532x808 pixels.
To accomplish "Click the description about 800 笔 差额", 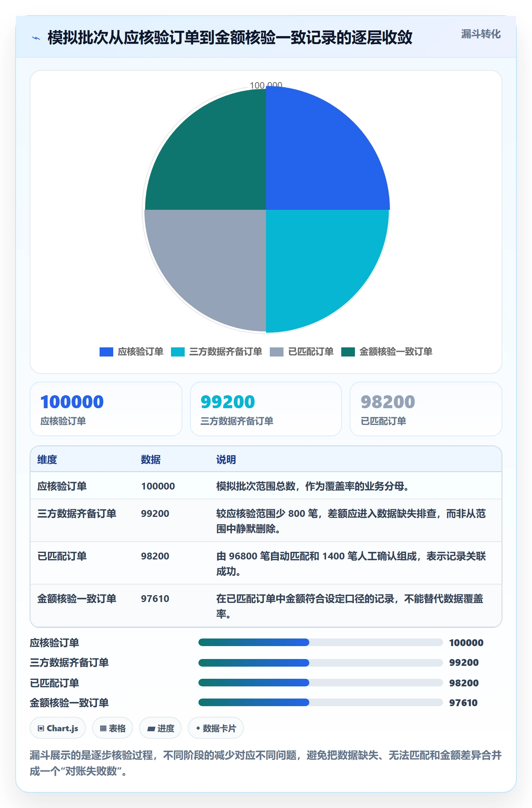I will 351,521.
